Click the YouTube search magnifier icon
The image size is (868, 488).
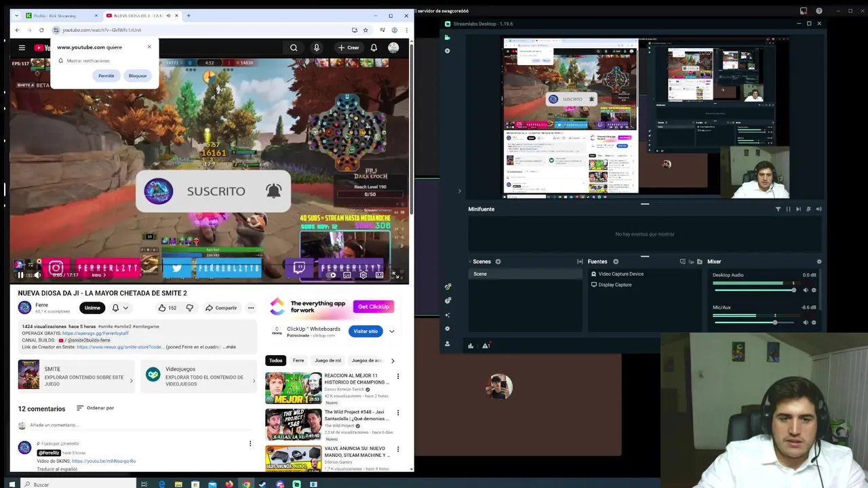294,47
